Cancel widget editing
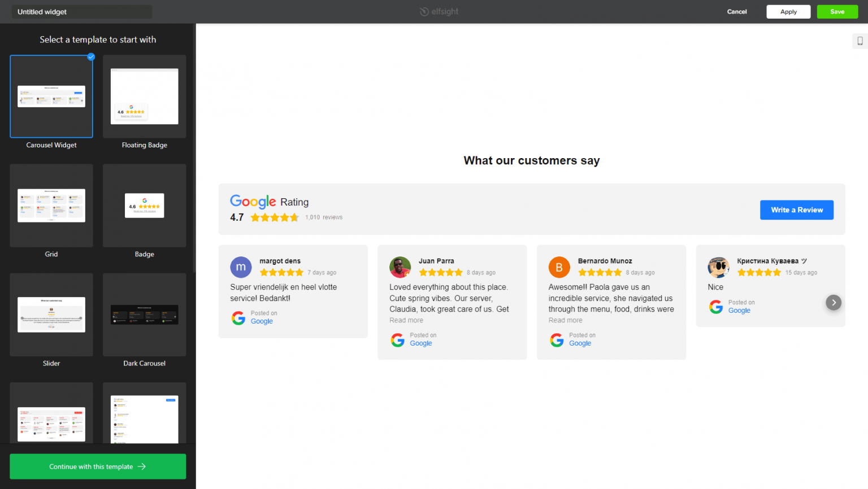 click(x=737, y=11)
